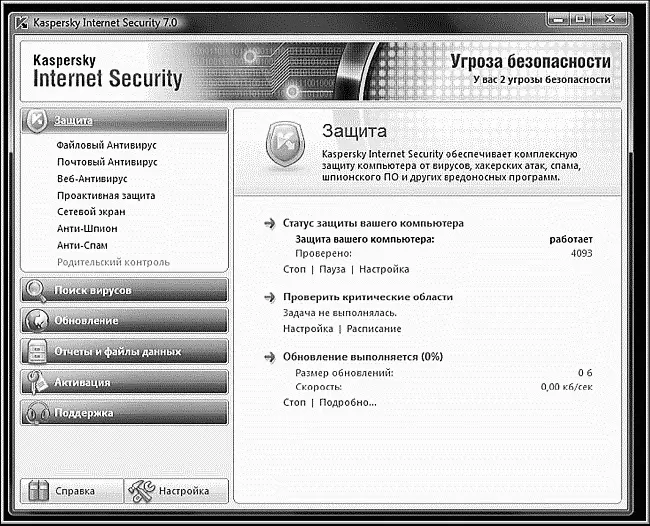650x526 pixels.
Task: Open the Настройка settings button
Action: click(x=176, y=491)
